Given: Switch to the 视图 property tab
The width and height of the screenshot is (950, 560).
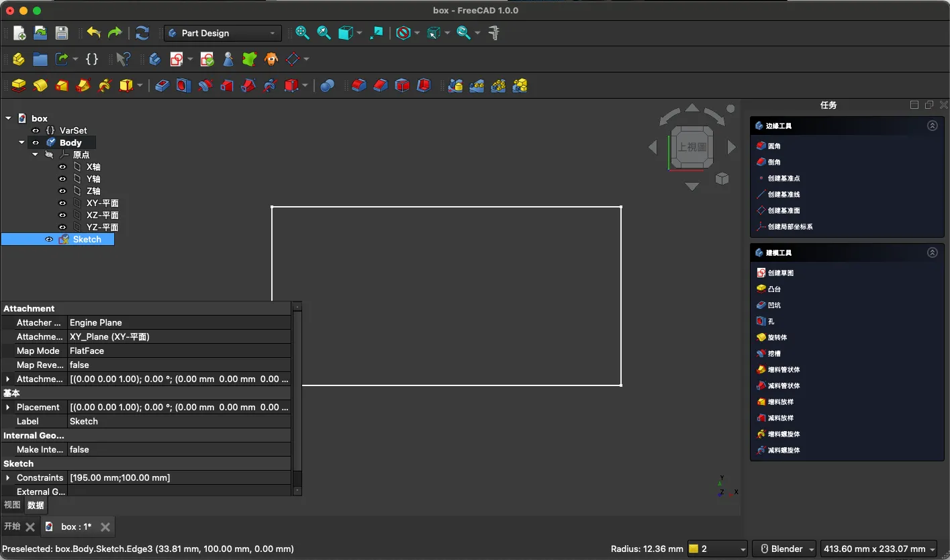Looking at the screenshot, I should coord(12,506).
